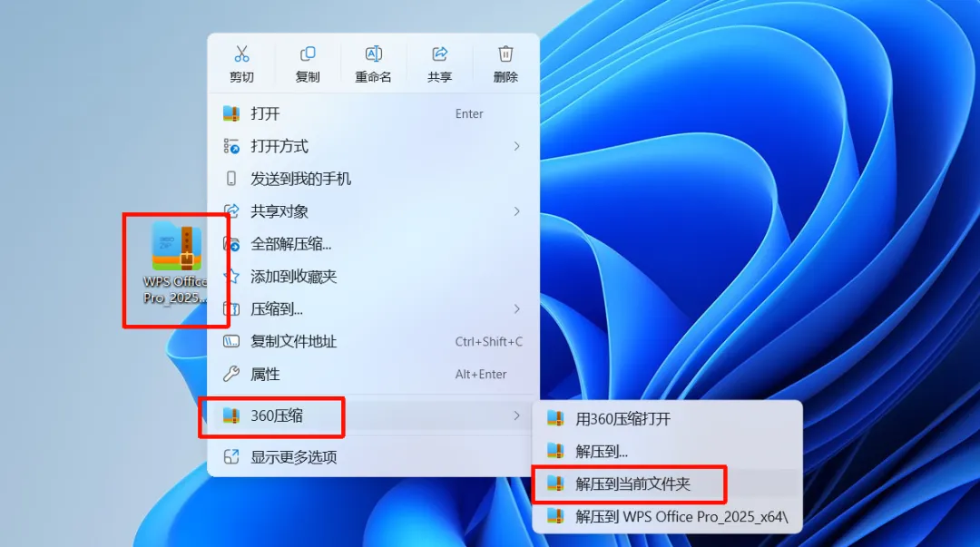This screenshot has width=980, height=547.
Task: Click the phone icon beside 发送到我的手机
Action: (231, 178)
